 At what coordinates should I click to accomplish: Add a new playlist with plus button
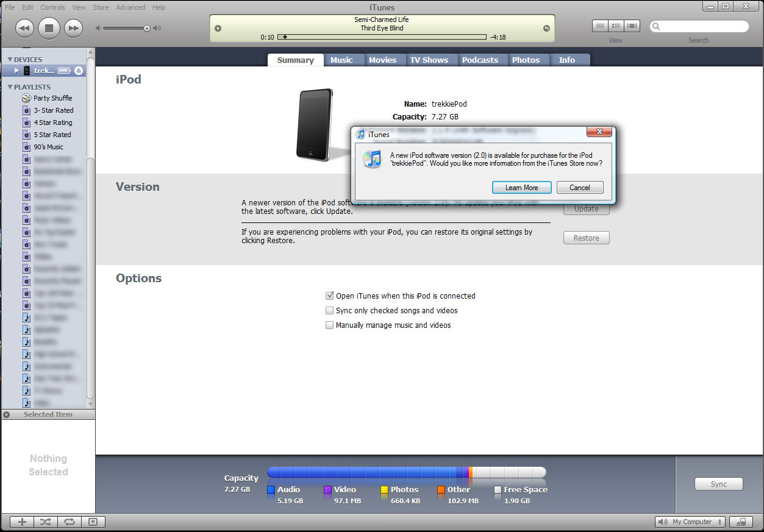(x=22, y=522)
